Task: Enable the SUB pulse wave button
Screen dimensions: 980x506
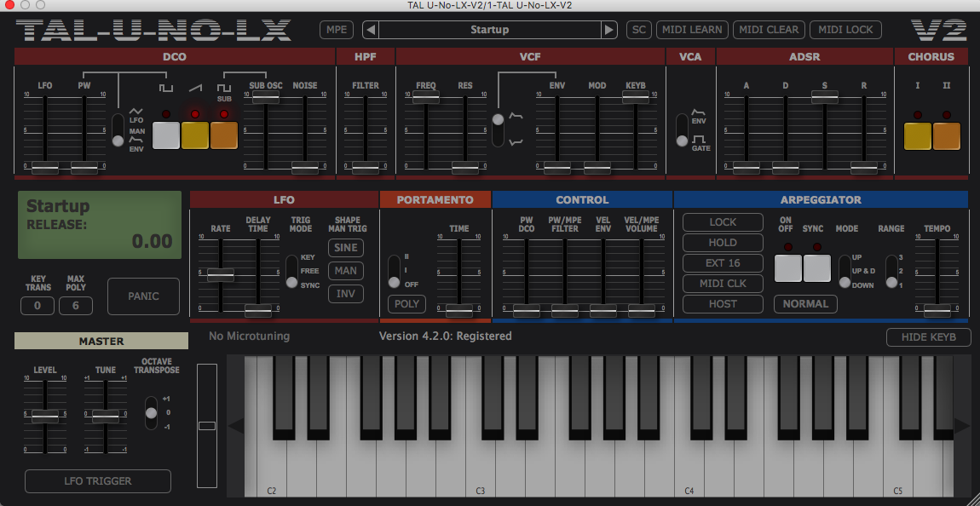Action: (223, 135)
